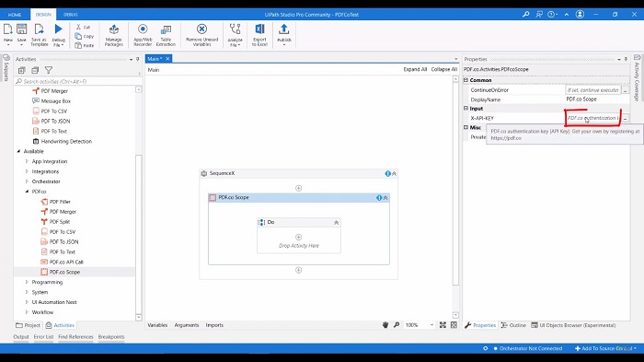Click Collapse All in designer
This screenshot has height=362, width=644.
[x=444, y=69]
